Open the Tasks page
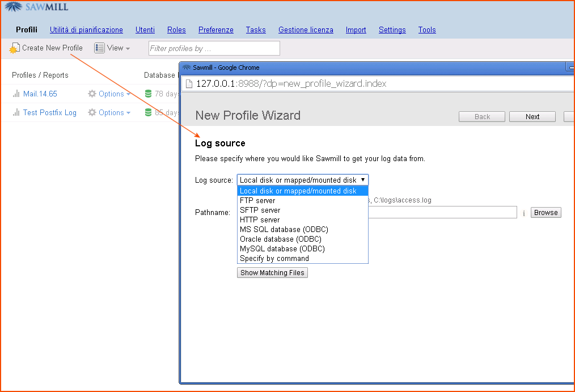Viewport: 575px width, 392px height. [256, 29]
